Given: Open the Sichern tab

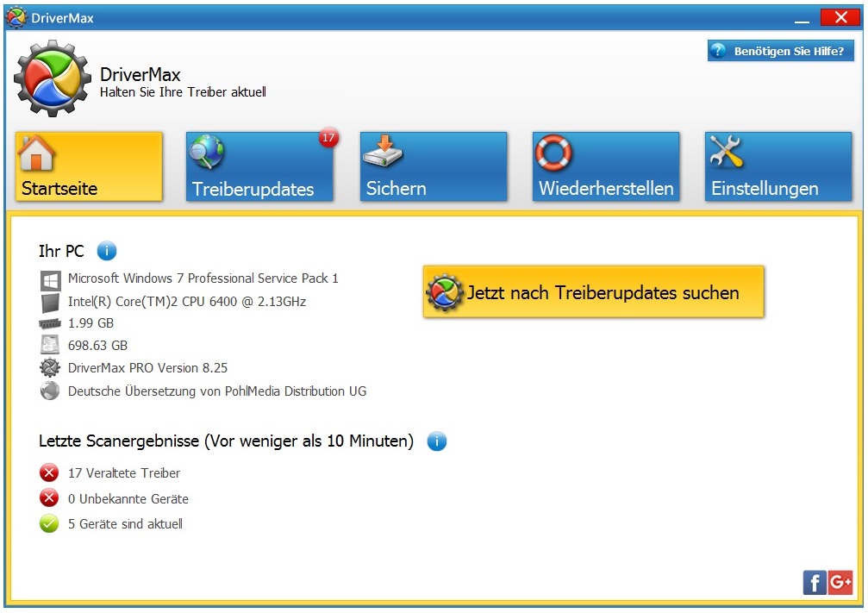Looking at the screenshot, I should 434,166.
